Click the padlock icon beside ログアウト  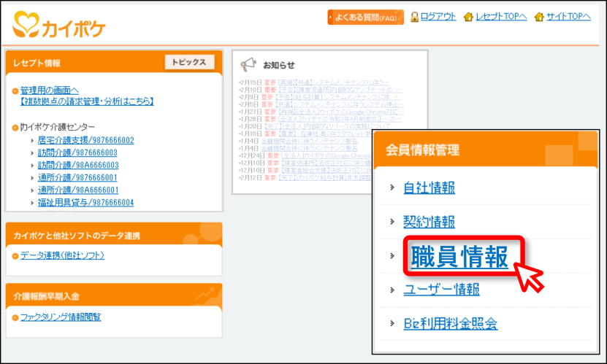415,17
